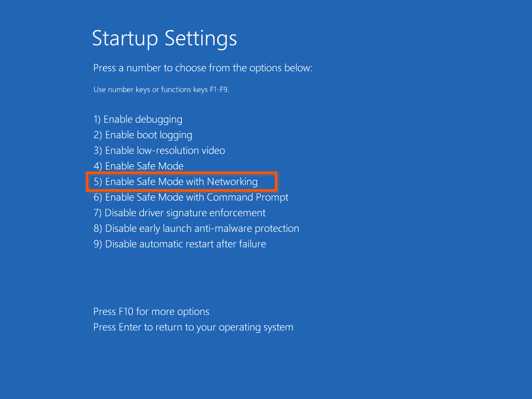Choose Enable Safe Mode with Networking
Image resolution: width=532 pixels, height=399 pixels.
pyautogui.click(x=176, y=182)
